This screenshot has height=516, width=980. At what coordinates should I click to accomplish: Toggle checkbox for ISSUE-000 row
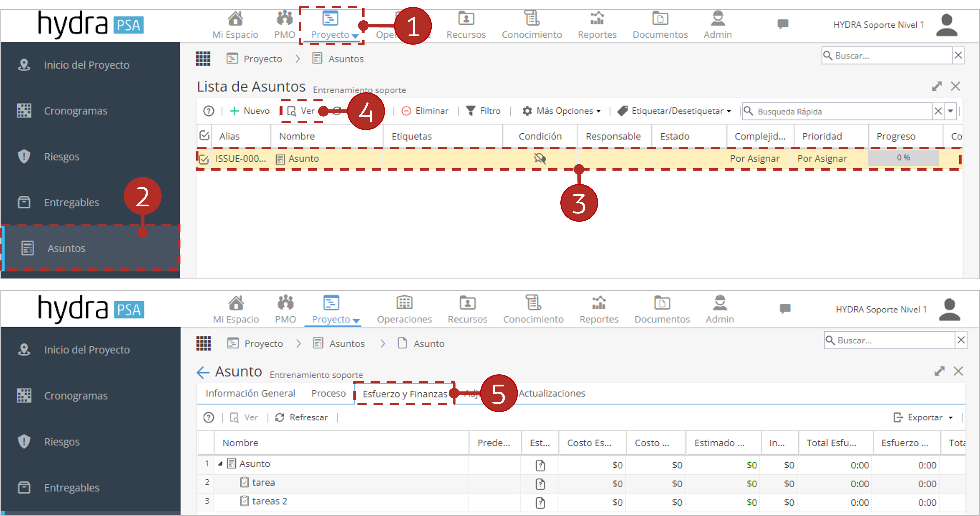click(x=204, y=159)
